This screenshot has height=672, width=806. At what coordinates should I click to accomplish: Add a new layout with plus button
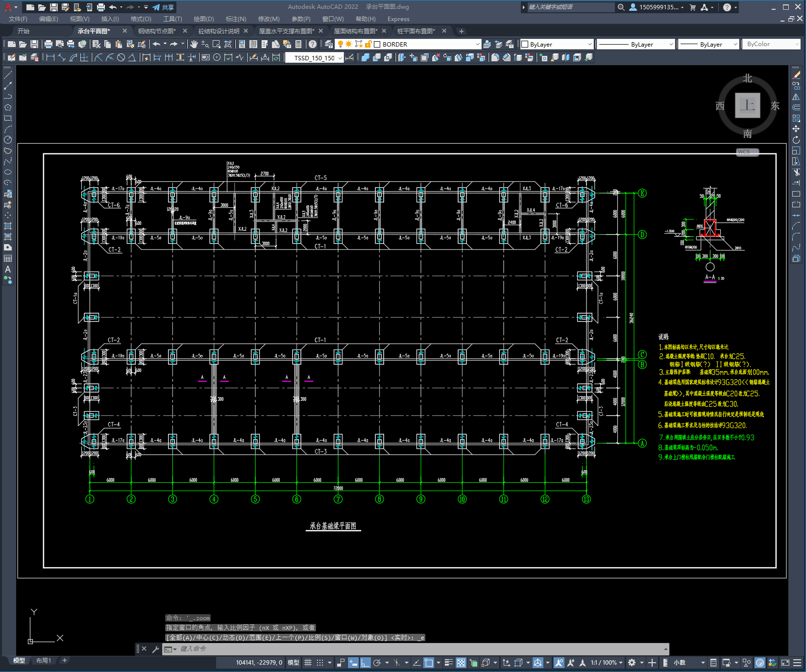pos(64,661)
